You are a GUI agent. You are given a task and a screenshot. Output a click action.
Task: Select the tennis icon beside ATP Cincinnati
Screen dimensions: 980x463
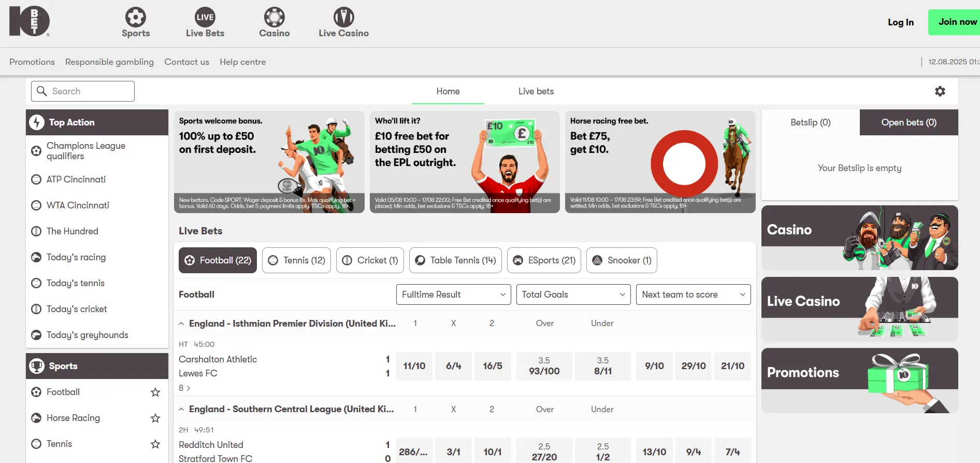[36, 179]
